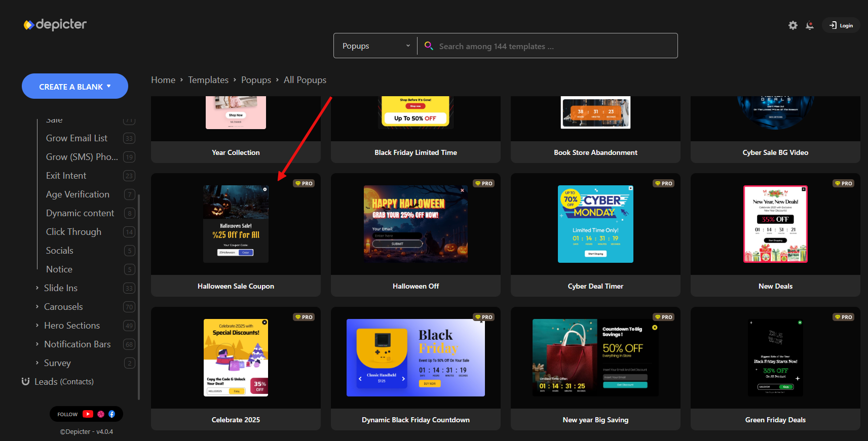The height and width of the screenshot is (441, 868).
Task: Open Celebrate 2025 template thumbnail
Action: pos(236,357)
